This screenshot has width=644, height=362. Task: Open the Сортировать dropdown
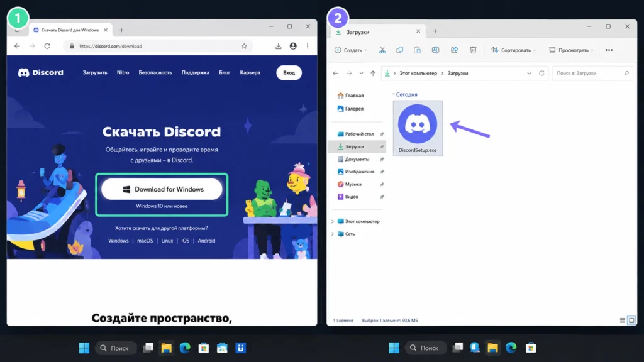click(513, 50)
